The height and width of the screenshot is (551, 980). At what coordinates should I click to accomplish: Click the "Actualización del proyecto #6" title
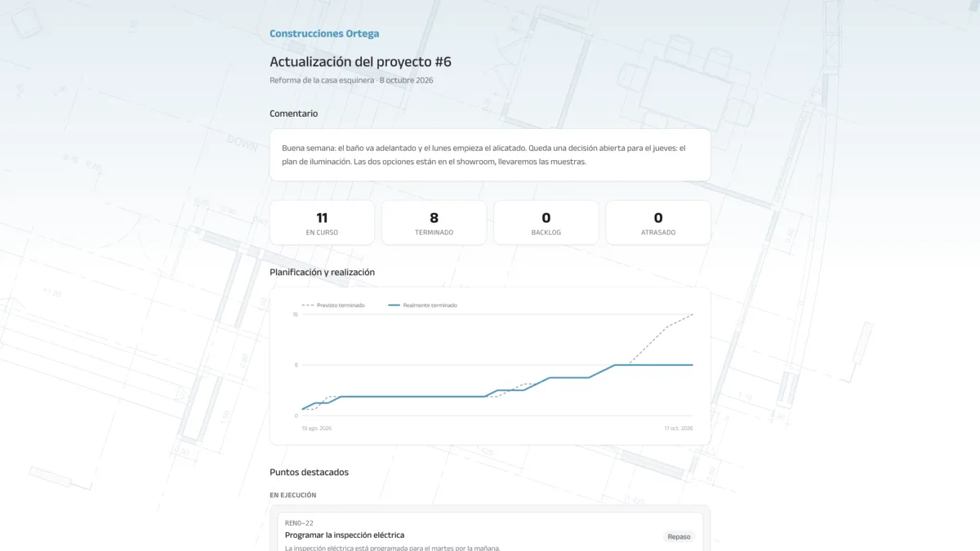point(360,61)
